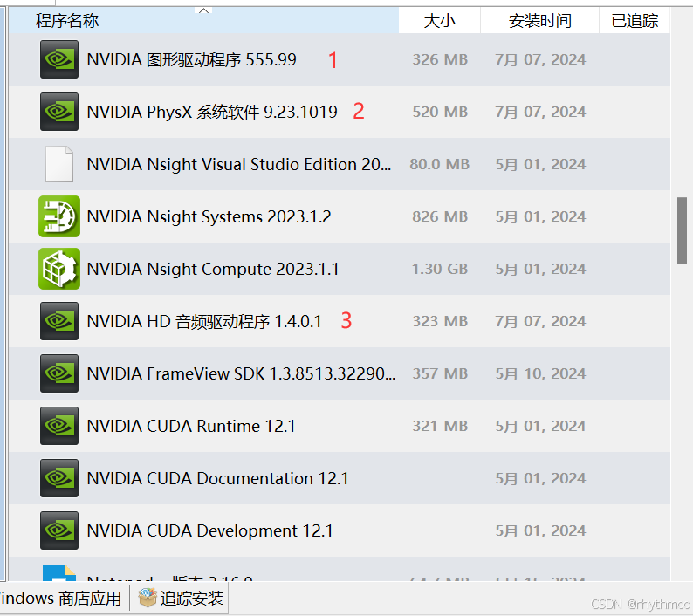
Task: Click the 5月 10, 2024 install date
Action: pyautogui.click(x=540, y=373)
